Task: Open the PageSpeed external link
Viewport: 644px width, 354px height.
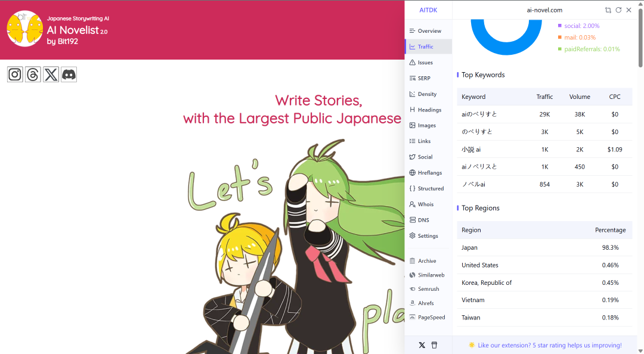Action: [428, 317]
